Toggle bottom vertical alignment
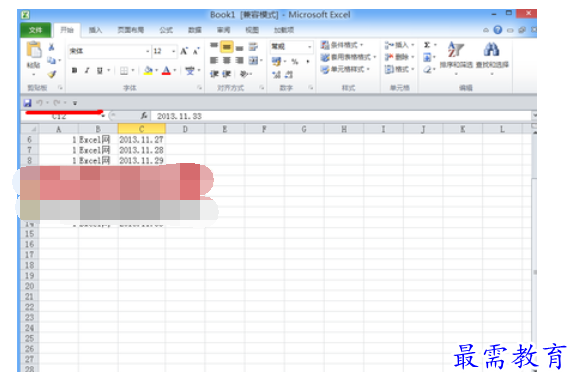Screen dimensions: 575x388 239,47
